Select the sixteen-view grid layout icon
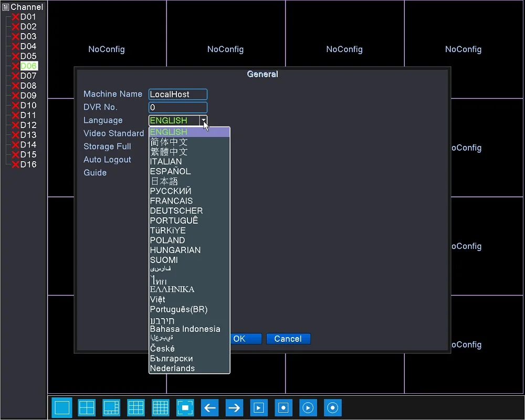This screenshot has height=420, width=525. (160, 407)
